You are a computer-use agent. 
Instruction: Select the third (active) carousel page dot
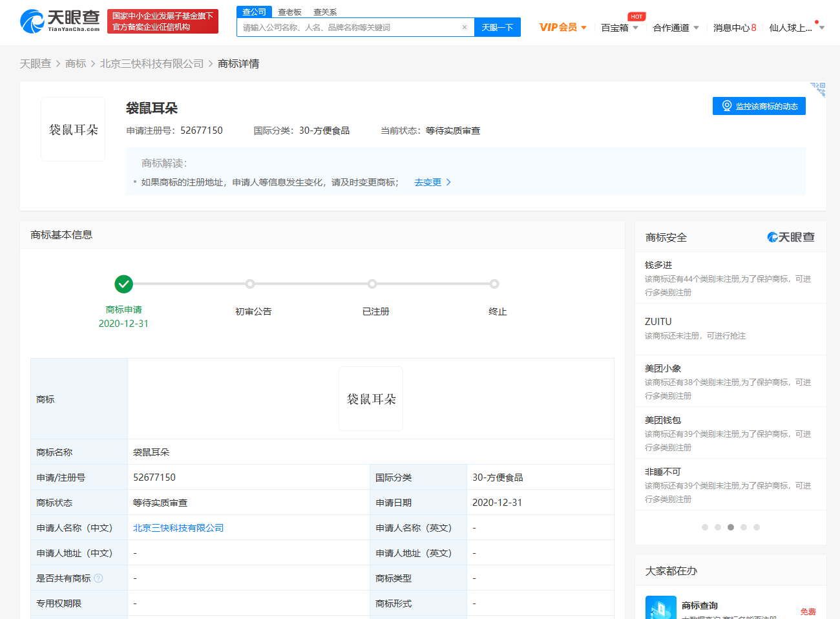click(x=731, y=527)
